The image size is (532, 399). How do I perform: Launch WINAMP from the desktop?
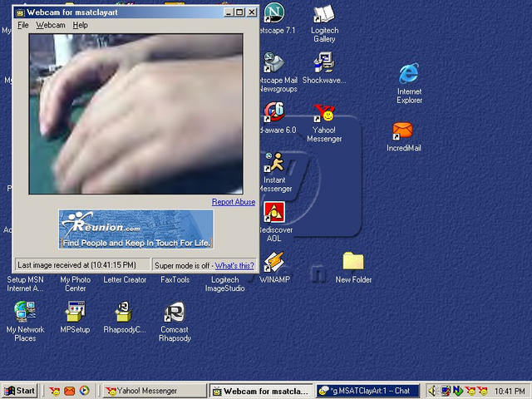274,262
